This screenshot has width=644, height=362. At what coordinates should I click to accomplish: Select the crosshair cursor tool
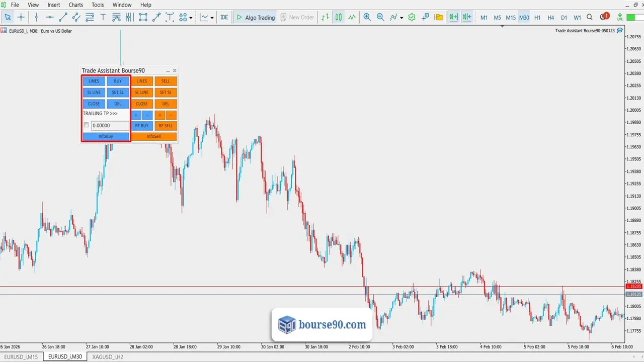[21, 17]
